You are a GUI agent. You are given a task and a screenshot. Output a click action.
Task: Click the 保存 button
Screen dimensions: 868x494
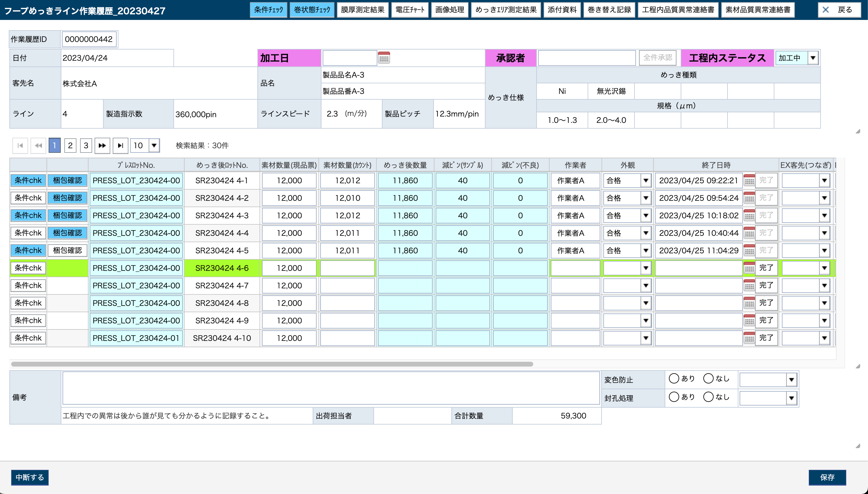click(827, 477)
